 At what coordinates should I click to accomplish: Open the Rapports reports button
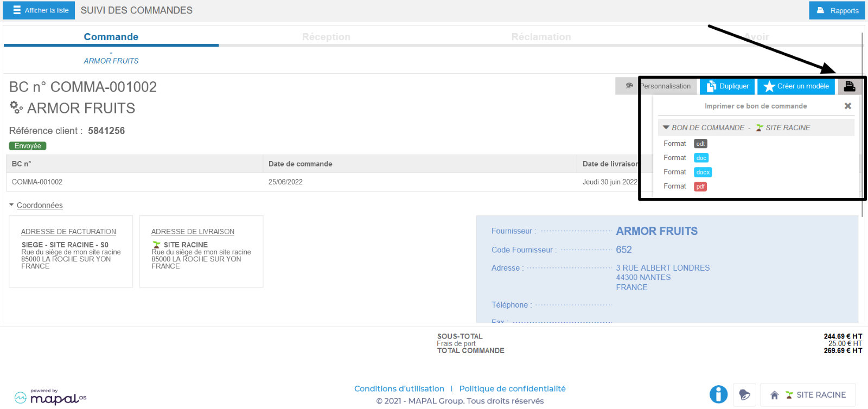pyautogui.click(x=837, y=10)
